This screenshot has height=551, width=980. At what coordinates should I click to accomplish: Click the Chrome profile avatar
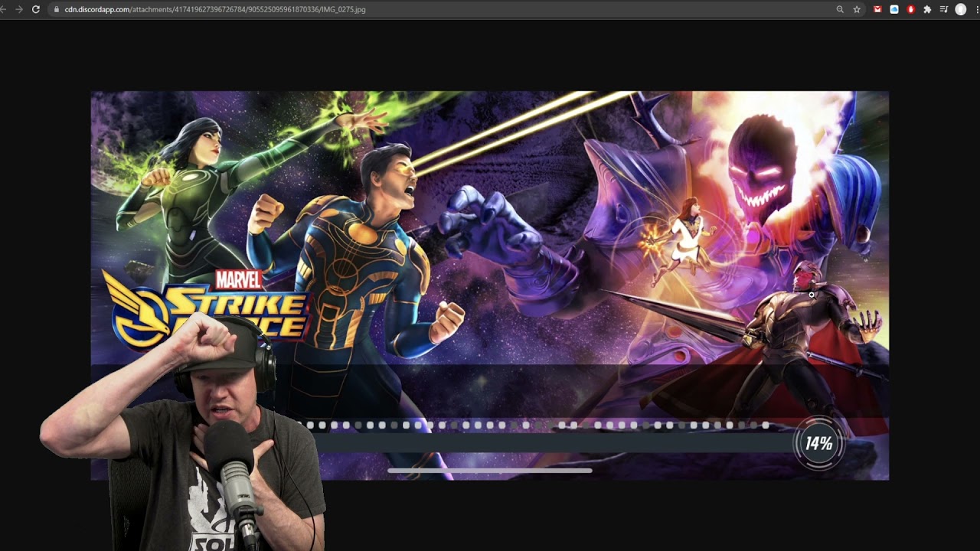[x=960, y=9]
